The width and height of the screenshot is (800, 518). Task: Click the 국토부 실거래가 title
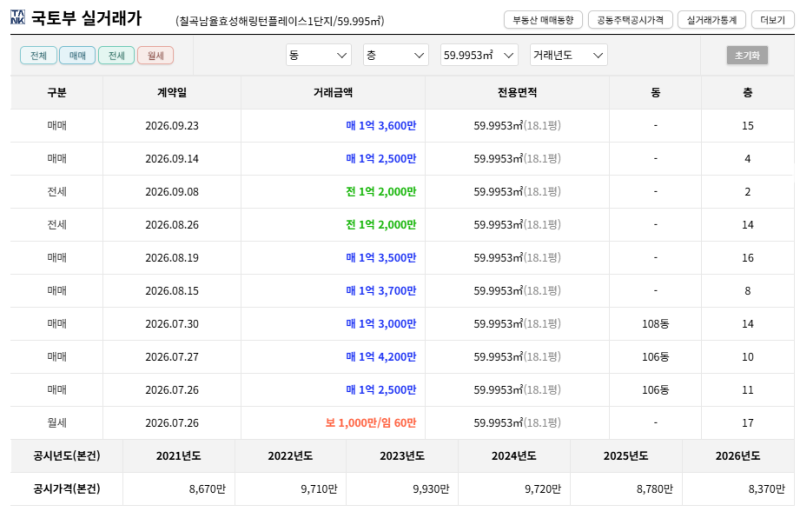(86, 18)
